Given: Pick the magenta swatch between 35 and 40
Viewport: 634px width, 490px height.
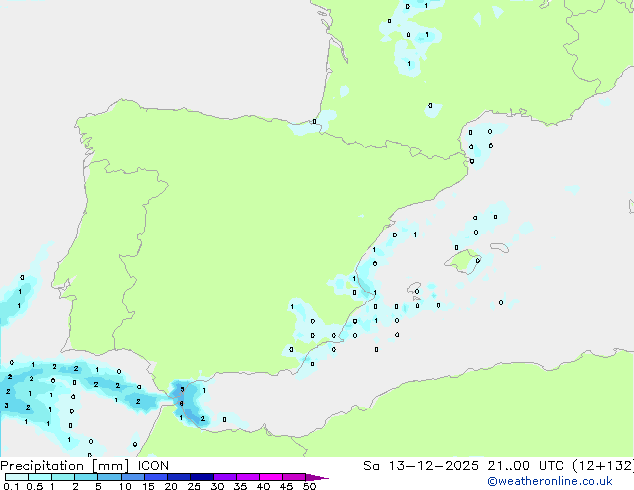Looking at the screenshot, I should click(x=248, y=477).
